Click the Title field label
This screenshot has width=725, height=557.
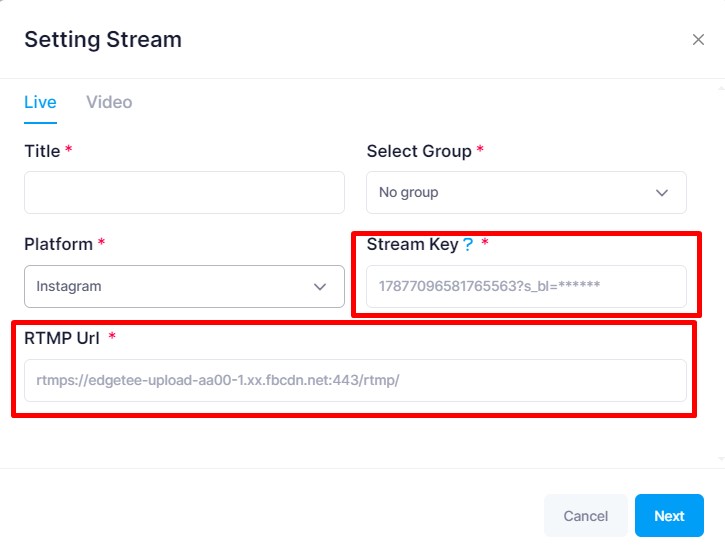[42, 151]
